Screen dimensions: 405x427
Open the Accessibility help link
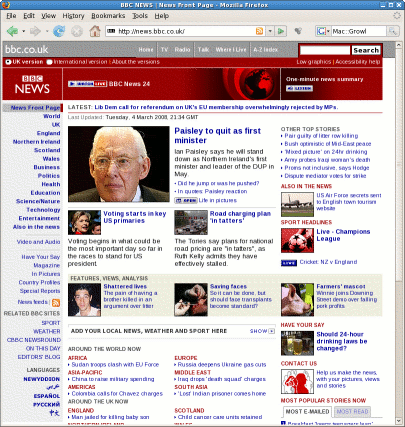pyautogui.click(x=357, y=62)
